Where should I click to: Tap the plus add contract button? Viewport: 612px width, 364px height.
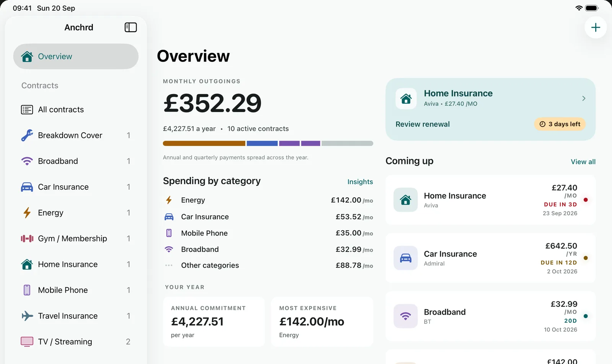(x=596, y=28)
